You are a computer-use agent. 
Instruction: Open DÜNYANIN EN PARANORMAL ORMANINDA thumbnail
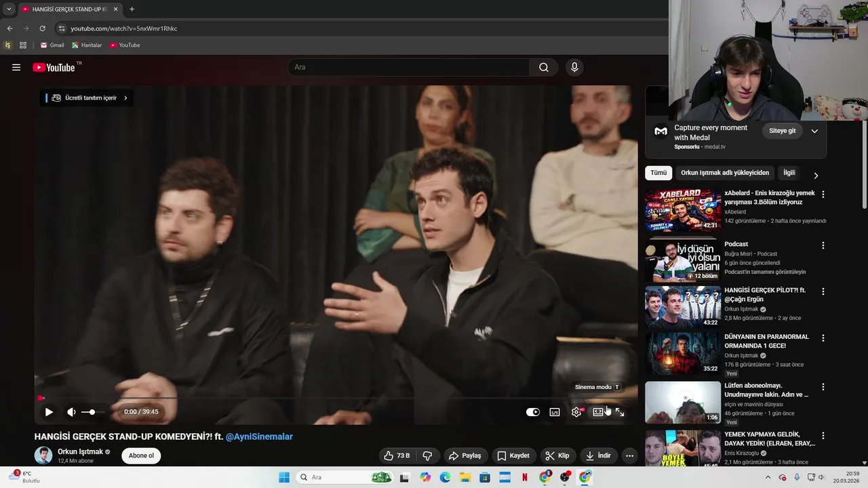[683, 353]
